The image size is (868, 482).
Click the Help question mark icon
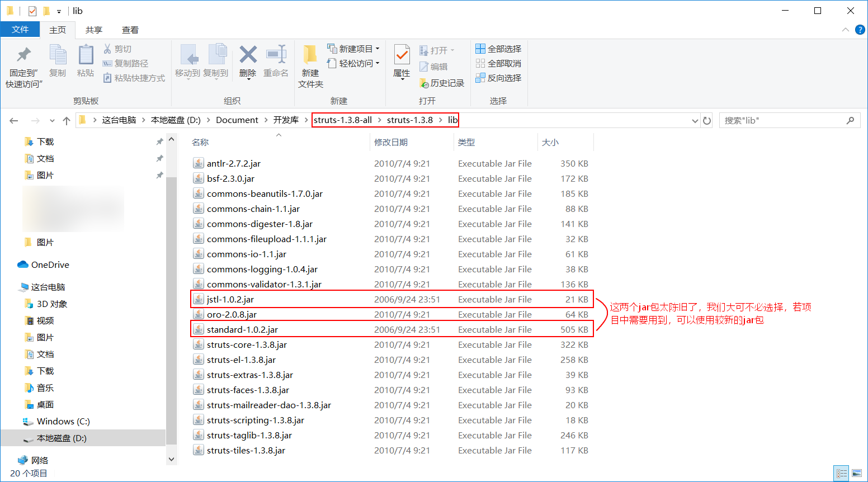(x=860, y=30)
